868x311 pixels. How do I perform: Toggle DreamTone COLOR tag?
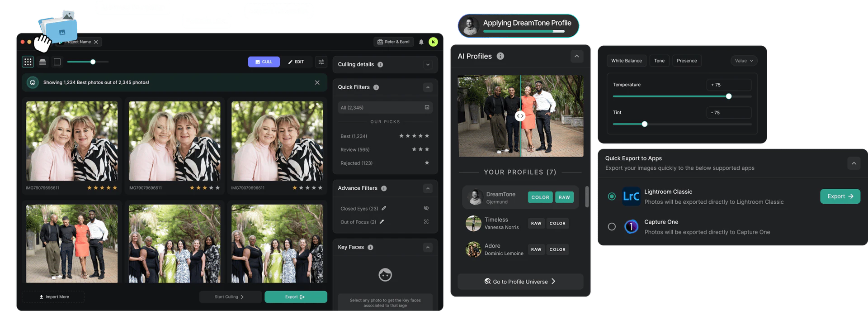(x=540, y=197)
